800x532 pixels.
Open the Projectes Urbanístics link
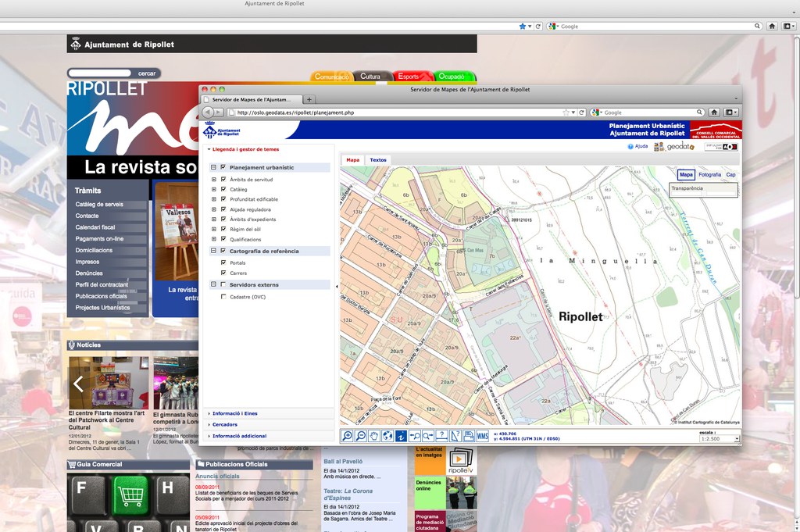[x=102, y=308]
